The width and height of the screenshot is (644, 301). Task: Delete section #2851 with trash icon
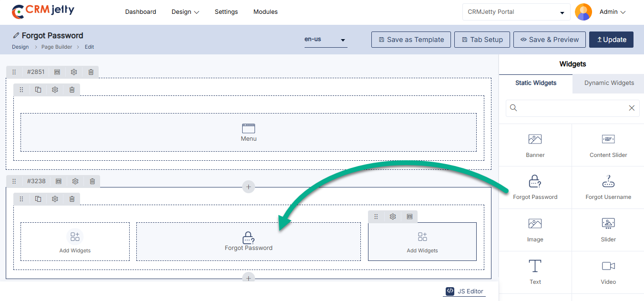coord(91,72)
